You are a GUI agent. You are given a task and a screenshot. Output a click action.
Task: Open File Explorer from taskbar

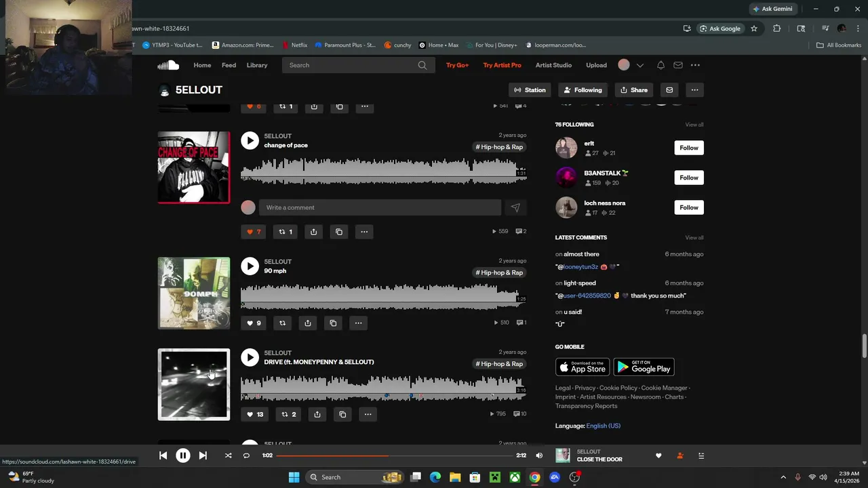[455, 477]
